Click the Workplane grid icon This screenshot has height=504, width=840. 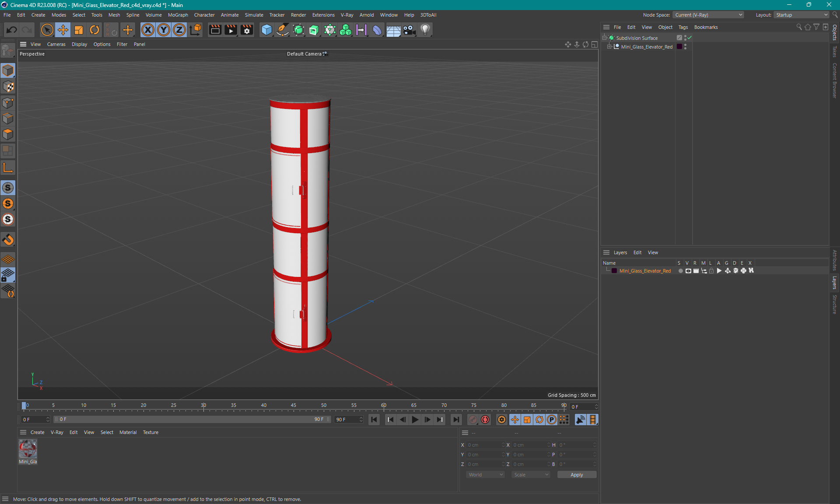pos(8,259)
